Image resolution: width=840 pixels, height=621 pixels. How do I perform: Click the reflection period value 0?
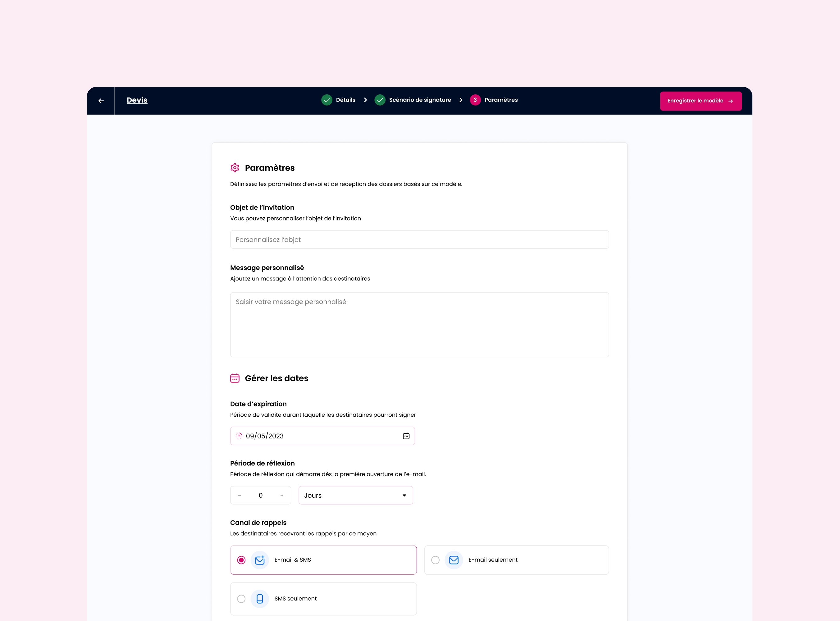[261, 496]
